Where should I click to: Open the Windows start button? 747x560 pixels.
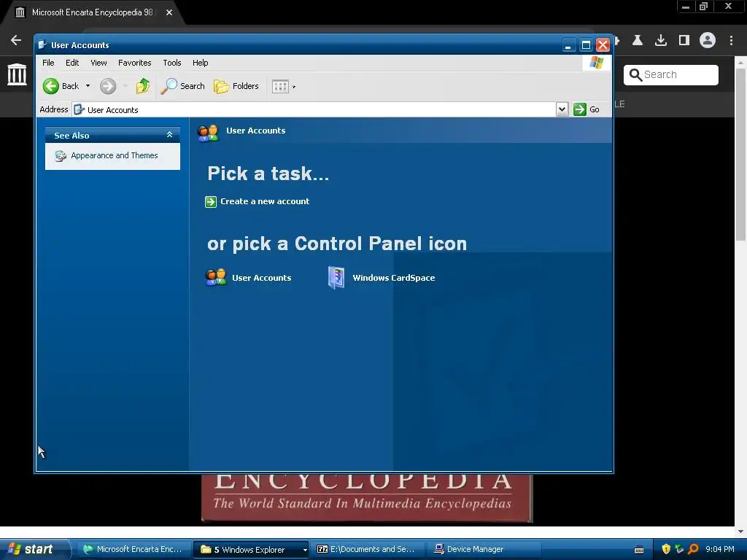pyautogui.click(x=35, y=549)
